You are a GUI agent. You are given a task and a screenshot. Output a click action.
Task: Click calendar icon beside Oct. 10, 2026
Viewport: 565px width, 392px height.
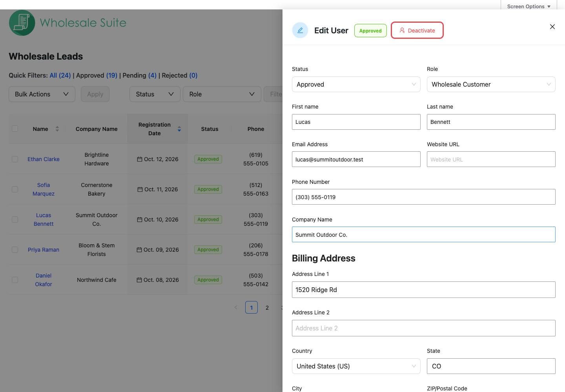pyautogui.click(x=140, y=220)
